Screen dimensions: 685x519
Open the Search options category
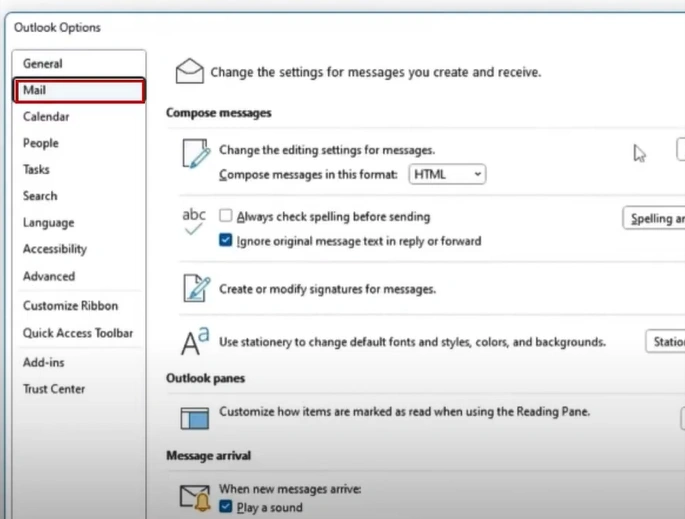pos(79,196)
